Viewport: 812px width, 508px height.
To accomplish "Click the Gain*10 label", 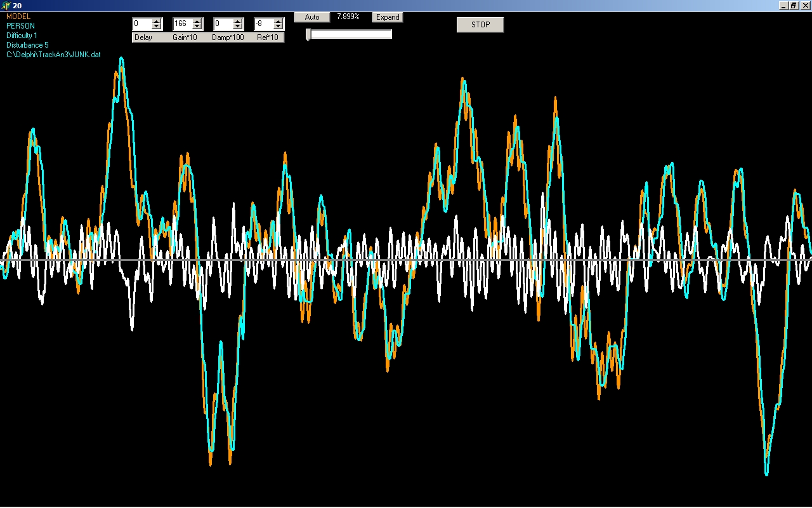I will pos(185,37).
